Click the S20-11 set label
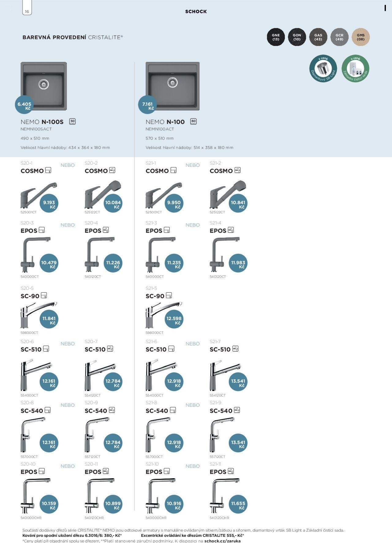The width and height of the screenshot is (392, 543). click(91, 464)
